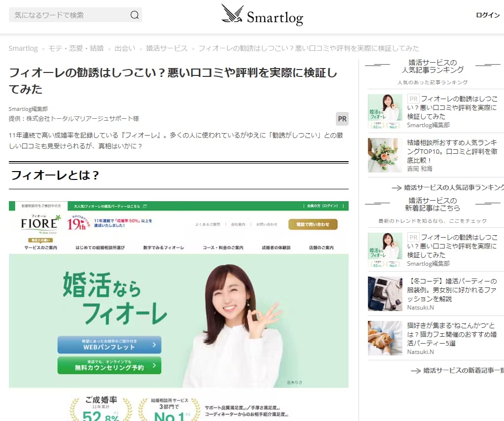Open 猫好きが集まる ねこんかつ article
Image resolution: width=504 pixels, height=421 pixels.
[452, 334]
